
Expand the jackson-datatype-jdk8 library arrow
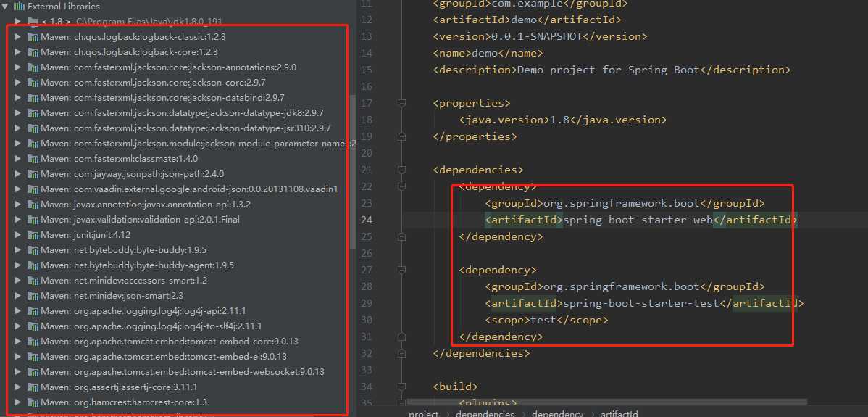point(17,113)
